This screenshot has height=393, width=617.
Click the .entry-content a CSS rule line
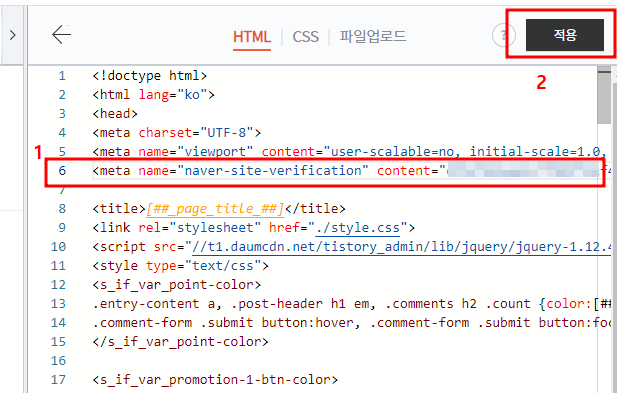tap(351, 304)
